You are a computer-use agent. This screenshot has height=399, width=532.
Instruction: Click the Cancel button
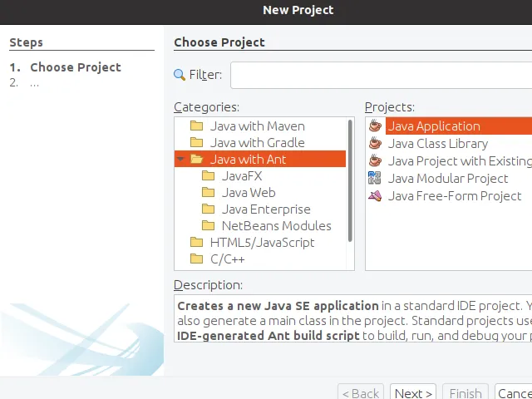pyautogui.click(x=514, y=393)
